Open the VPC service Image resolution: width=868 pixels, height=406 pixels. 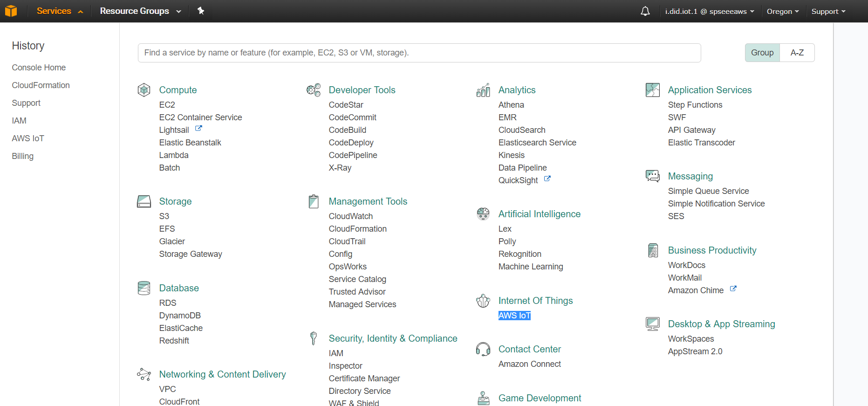[168, 389]
